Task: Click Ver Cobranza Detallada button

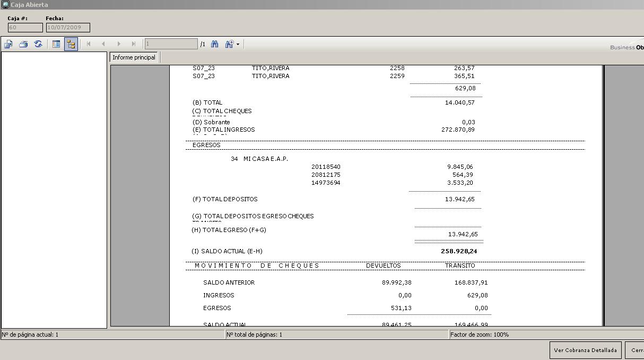Action: pyautogui.click(x=585, y=350)
